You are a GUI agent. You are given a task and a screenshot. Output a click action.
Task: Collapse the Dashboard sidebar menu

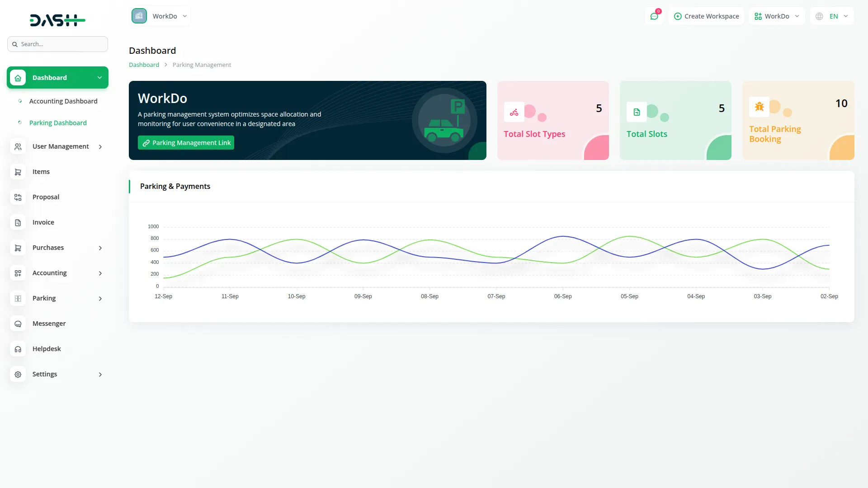pyautogui.click(x=99, y=78)
